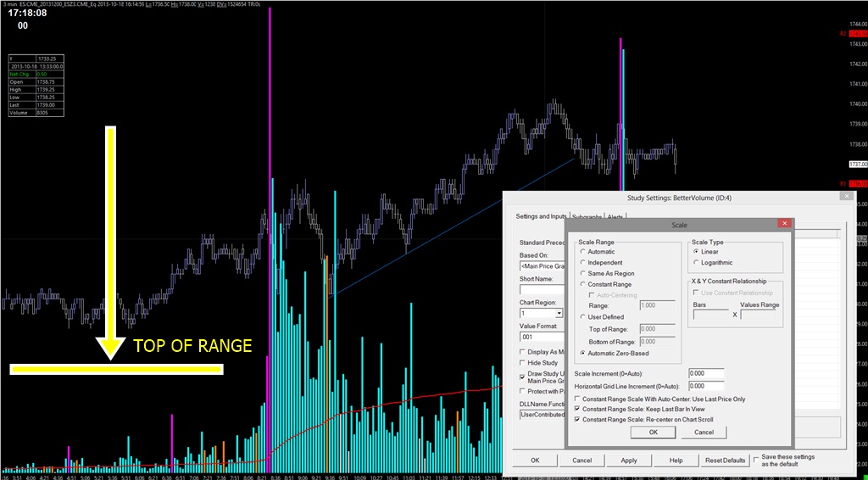Uncheck Re-center on Chart Scroll option
868x480 pixels.
[x=578, y=419]
